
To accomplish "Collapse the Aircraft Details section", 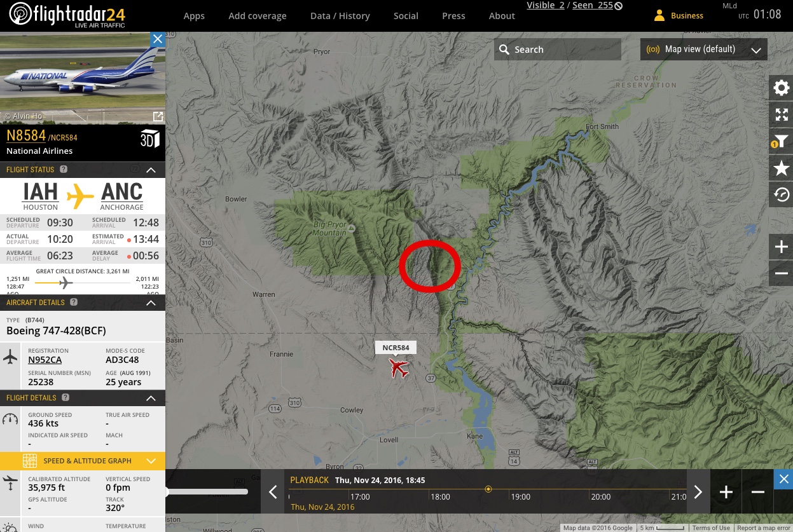I will (x=151, y=303).
